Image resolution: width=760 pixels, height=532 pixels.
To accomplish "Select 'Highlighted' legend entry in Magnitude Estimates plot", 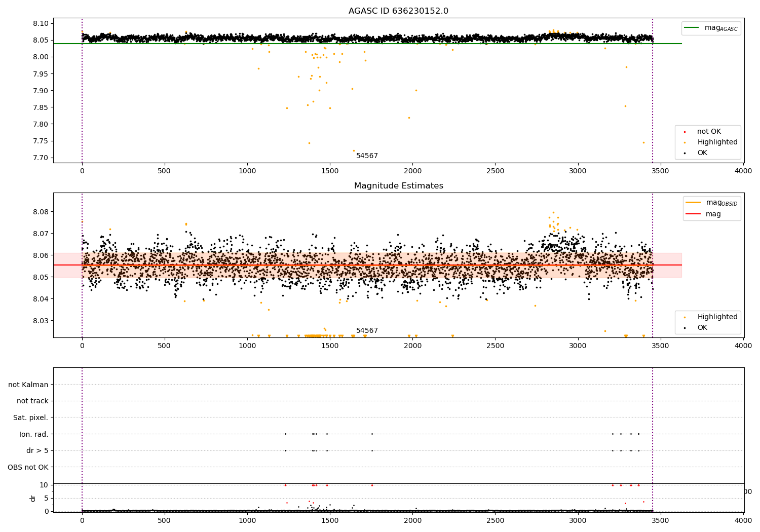I will [x=717, y=317].
